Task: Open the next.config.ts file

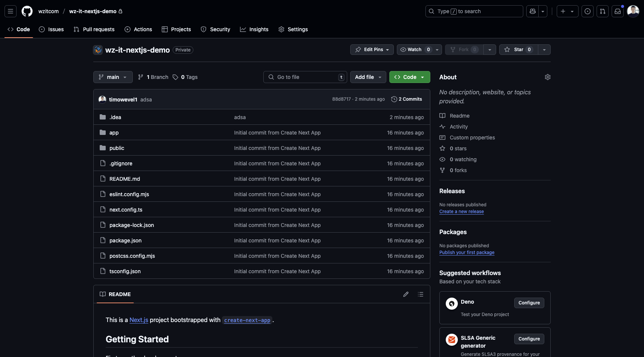Action: click(126, 210)
